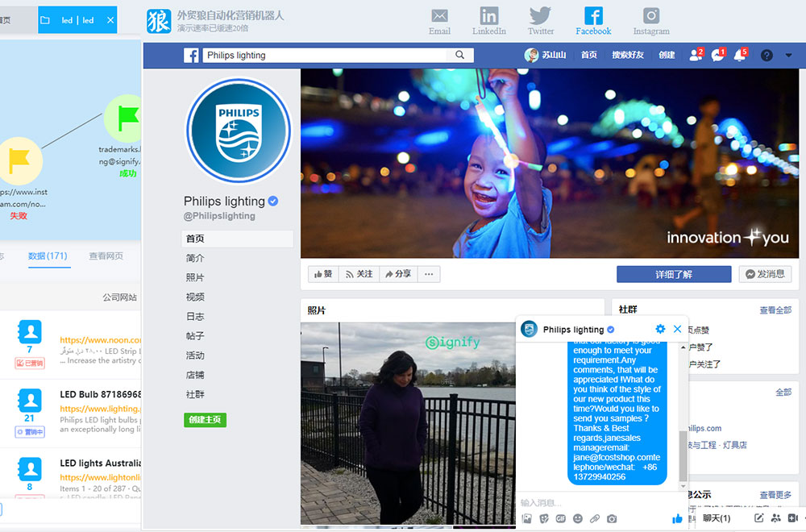Click the contact icon numbered 7

pyautogui.click(x=30, y=332)
